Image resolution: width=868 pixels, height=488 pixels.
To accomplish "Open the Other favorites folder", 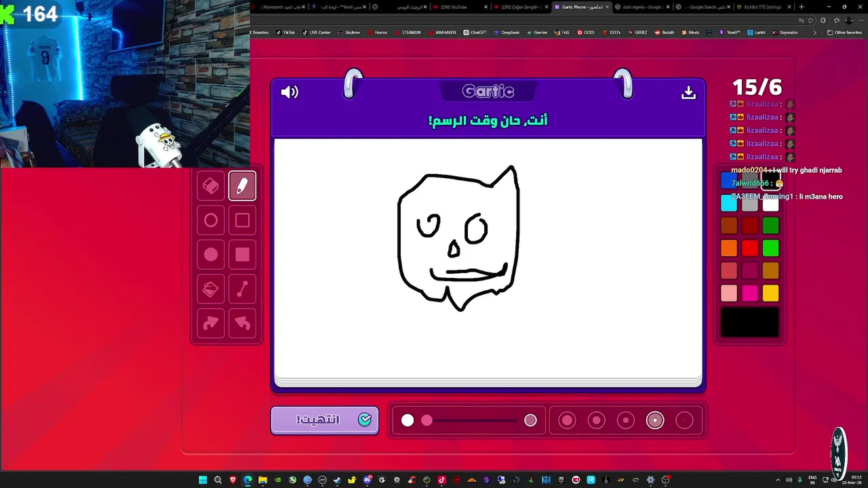I will point(844,33).
